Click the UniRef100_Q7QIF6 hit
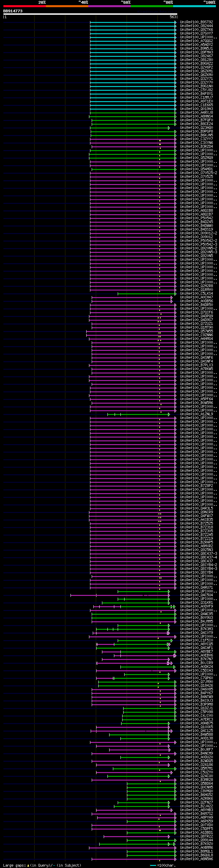 (x=196, y=312)
